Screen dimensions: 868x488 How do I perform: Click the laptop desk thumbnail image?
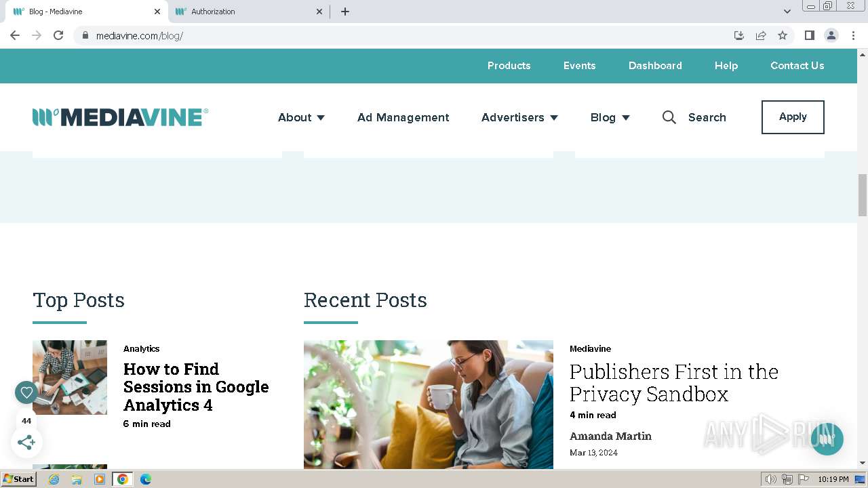[x=70, y=377]
